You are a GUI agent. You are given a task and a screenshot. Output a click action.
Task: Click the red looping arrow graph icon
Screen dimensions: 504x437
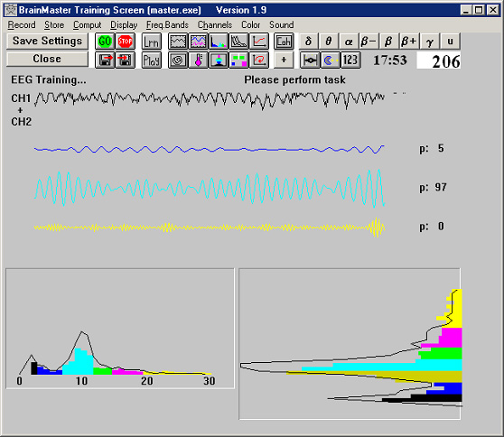(259, 60)
